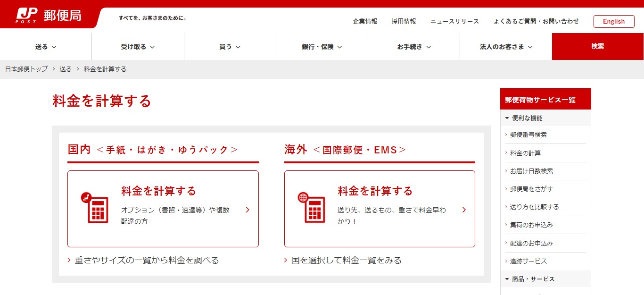Open よくあるご質問・お問い合わせ link
644x295 pixels.
pos(536,21)
